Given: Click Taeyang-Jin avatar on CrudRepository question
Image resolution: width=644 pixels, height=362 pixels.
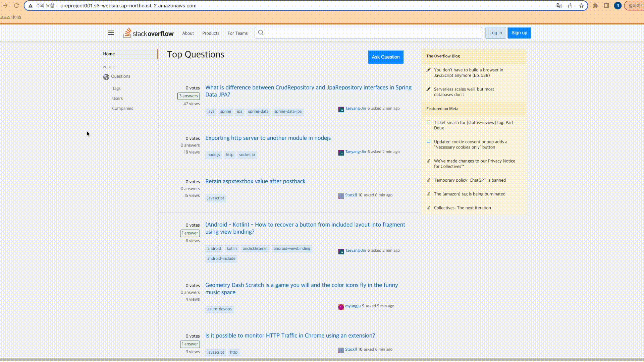Looking at the screenshot, I should 341,110.
